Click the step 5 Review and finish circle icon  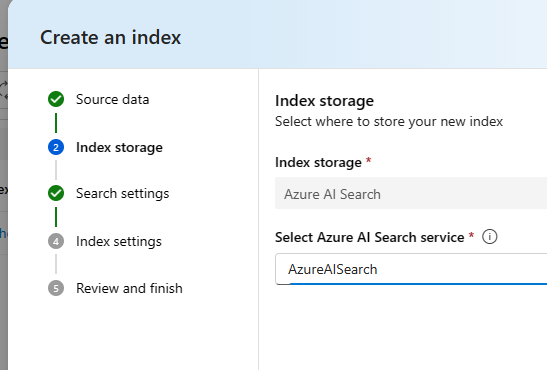[56, 288]
